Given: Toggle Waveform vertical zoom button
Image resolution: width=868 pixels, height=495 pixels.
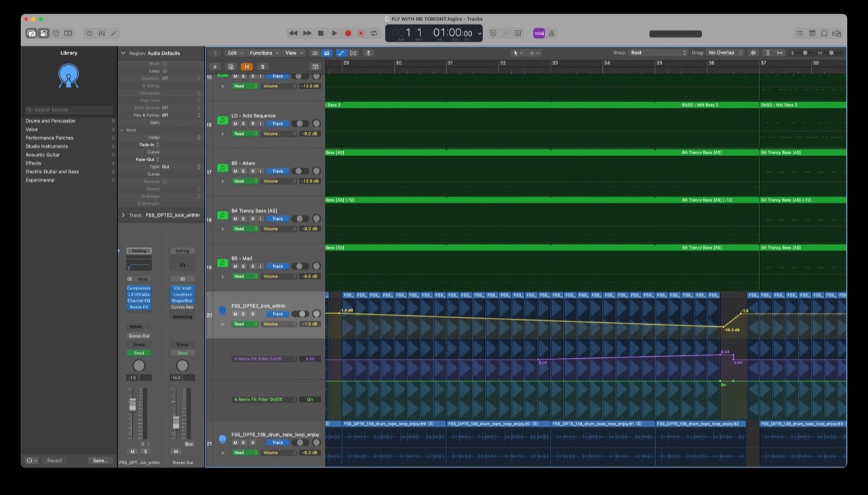Looking at the screenshot, I should [x=753, y=53].
